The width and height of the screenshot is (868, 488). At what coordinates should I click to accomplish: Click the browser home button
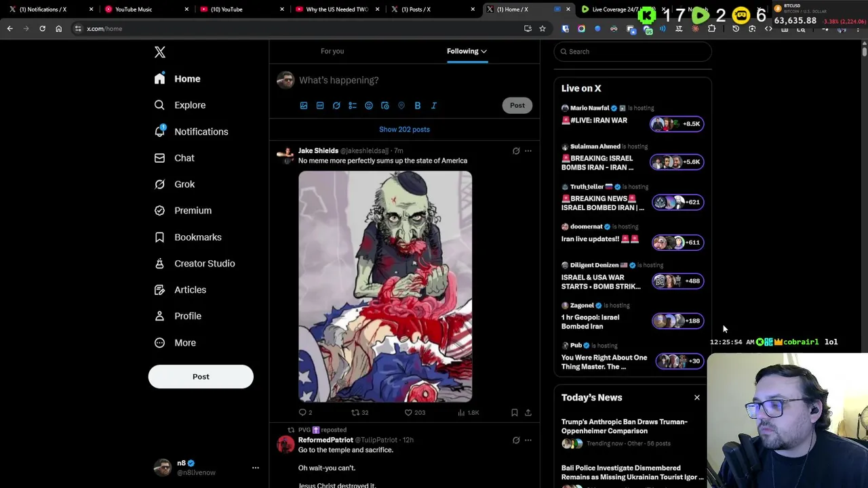tap(58, 28)
